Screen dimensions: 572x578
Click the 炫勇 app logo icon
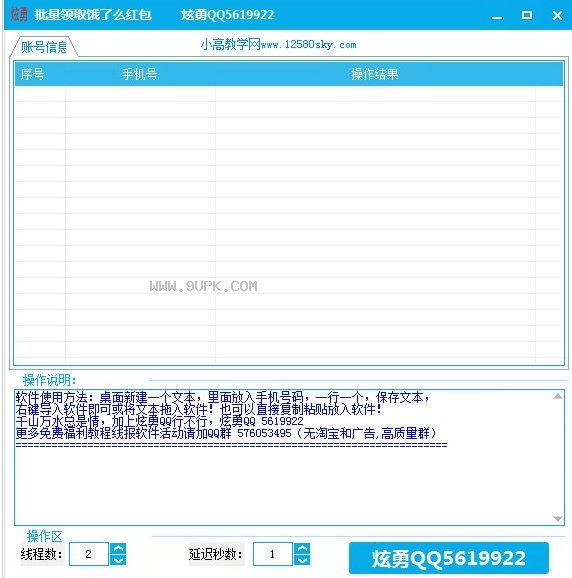click(19, 15)
